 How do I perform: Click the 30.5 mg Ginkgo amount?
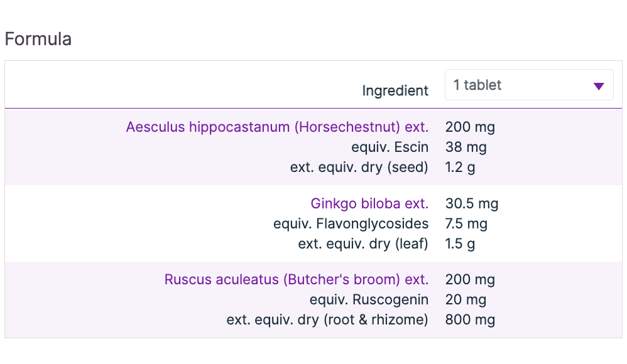point(471,203)
